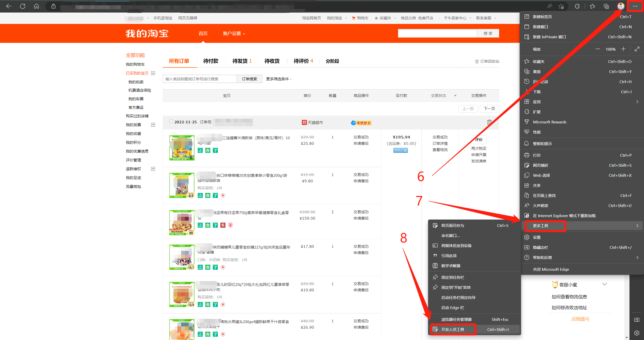Switch to 待评价 tab
644x340 pixels.
[x=303, y=61]
